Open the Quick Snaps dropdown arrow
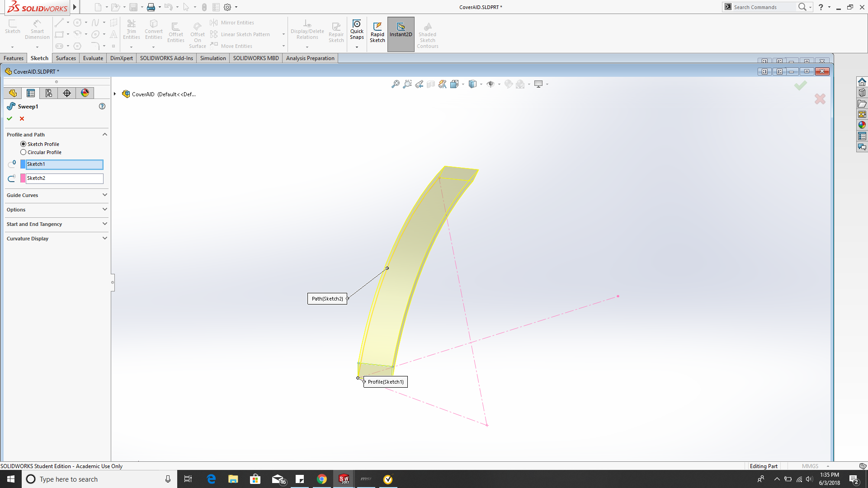Viewport: 868px width, 488px height. pyautogui.click(x=357, y=47)
